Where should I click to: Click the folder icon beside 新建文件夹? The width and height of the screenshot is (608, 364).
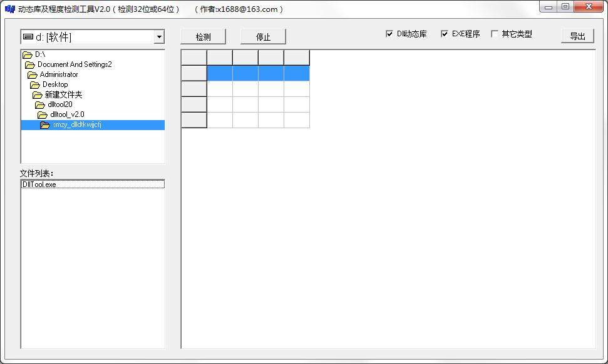coord(38,94)
